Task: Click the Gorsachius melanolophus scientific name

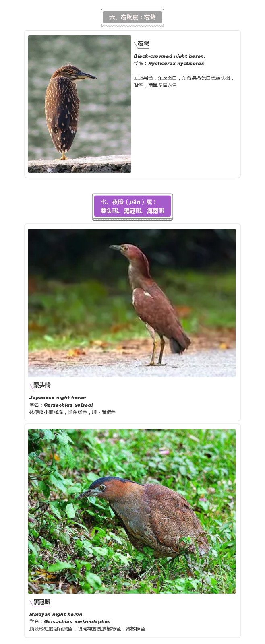Action: coord(77,621)
